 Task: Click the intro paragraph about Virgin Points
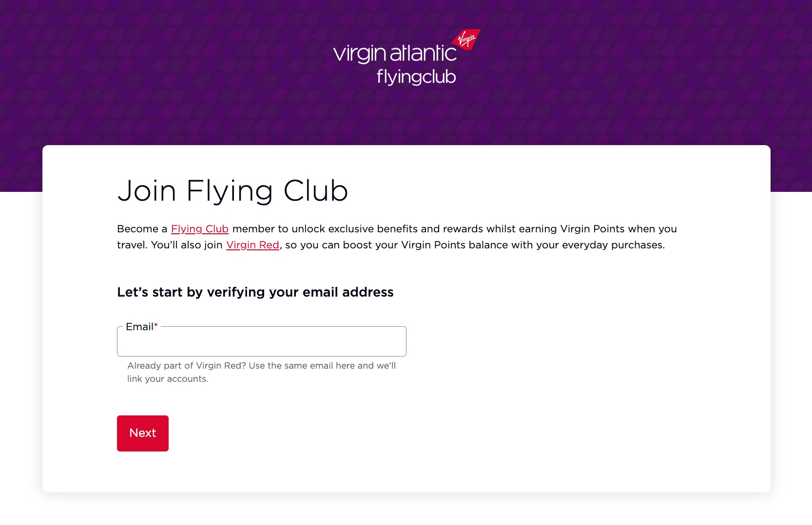pyautogui.click(x=396, y=237)
